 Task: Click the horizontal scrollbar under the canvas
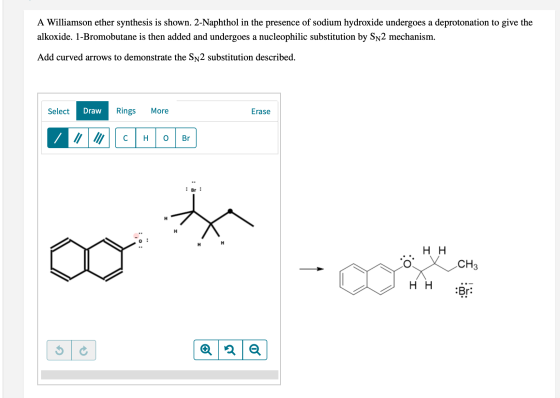160,374
